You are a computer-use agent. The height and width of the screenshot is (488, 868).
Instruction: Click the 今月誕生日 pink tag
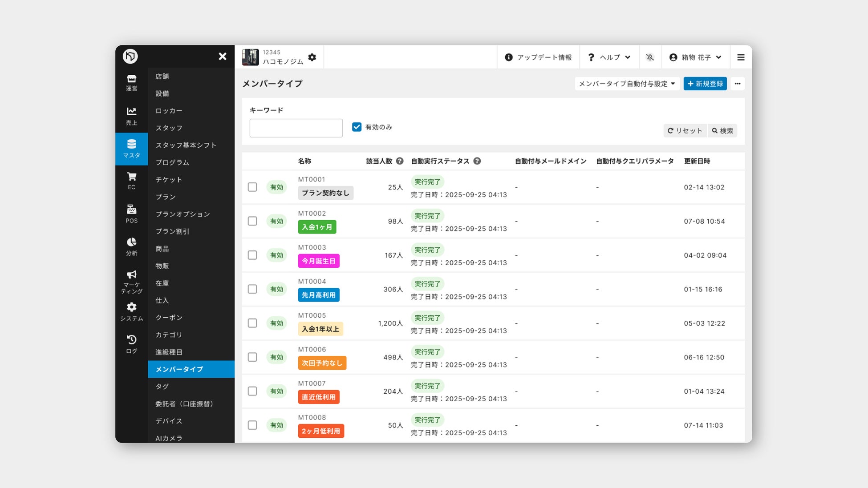pos(319,261)
